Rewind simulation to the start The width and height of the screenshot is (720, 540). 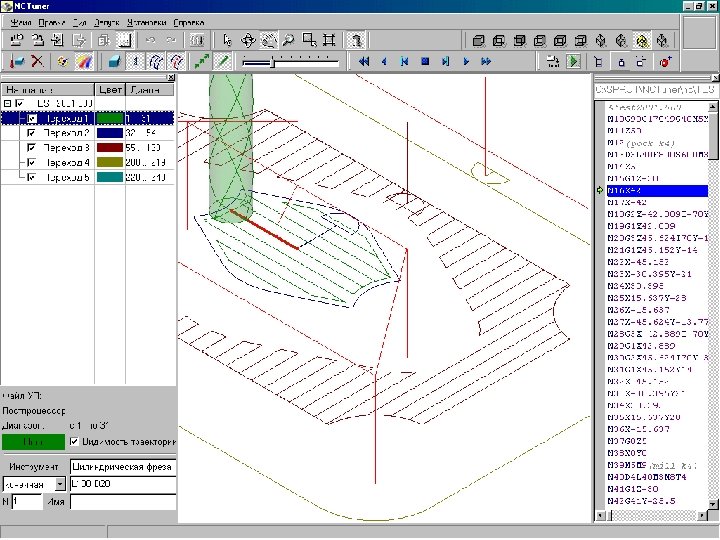click(364, 62)
